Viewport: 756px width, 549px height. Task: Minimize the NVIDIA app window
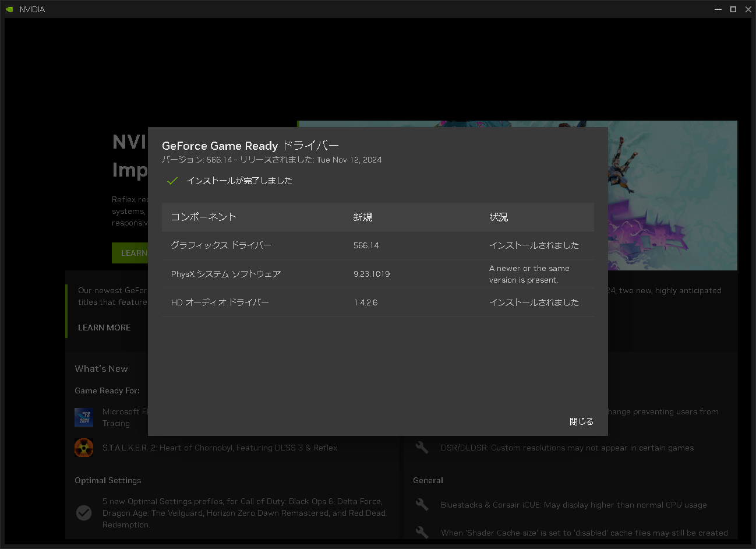tap(718, 9)
